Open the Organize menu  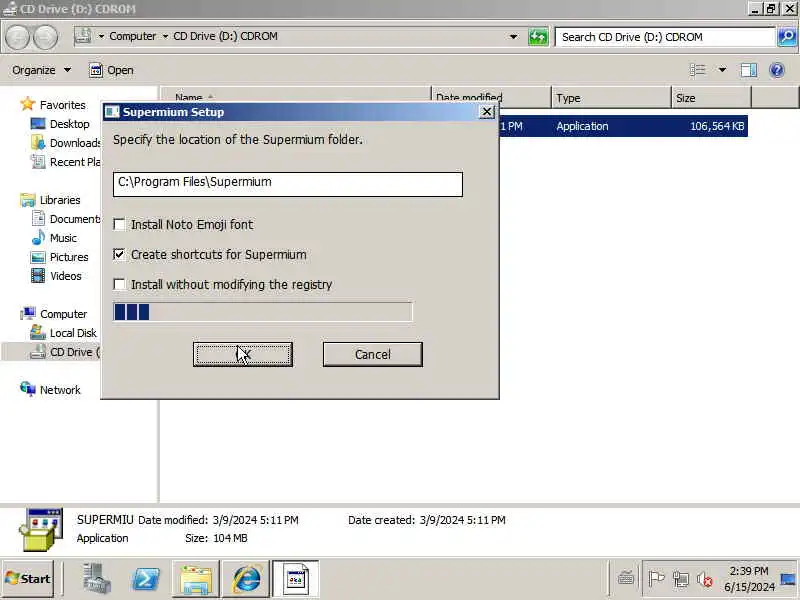41,70
